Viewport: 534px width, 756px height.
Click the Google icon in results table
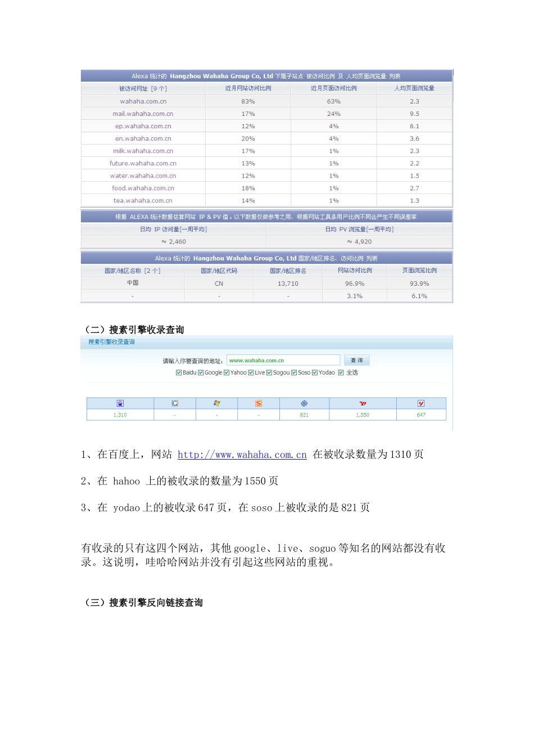(x=175, y=403)
